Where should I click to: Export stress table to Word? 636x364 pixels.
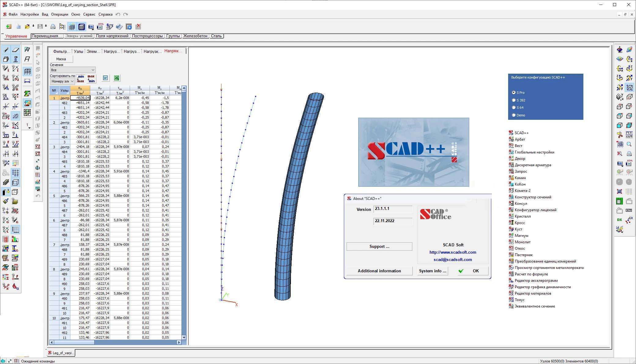[105, 78]
